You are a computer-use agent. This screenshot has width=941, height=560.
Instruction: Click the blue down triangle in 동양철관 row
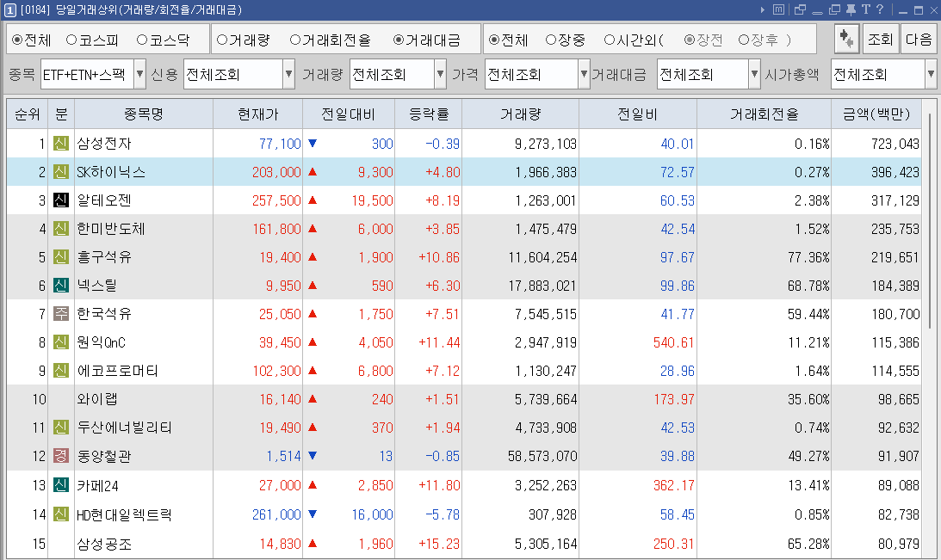click(312, 456)
